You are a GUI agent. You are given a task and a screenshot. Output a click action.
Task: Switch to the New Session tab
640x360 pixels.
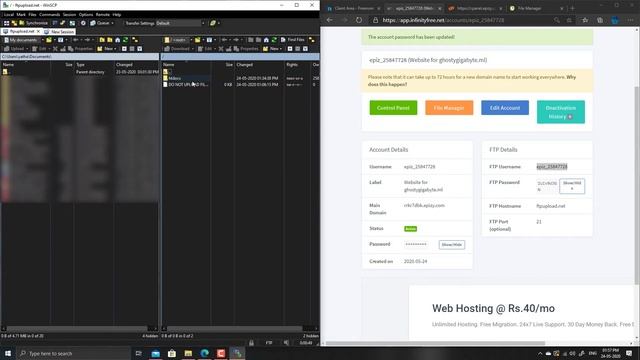click(x=59, y=31)
